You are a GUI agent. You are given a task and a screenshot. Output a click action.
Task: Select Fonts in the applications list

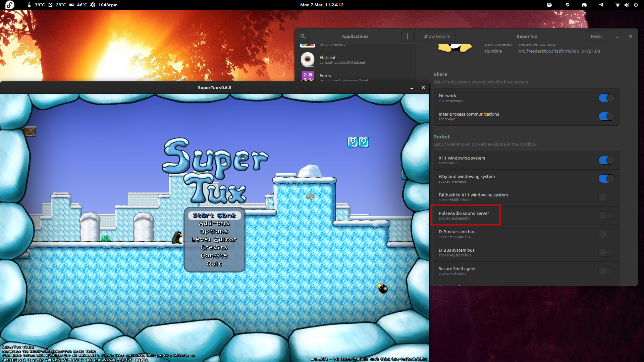tap(342, 76)
